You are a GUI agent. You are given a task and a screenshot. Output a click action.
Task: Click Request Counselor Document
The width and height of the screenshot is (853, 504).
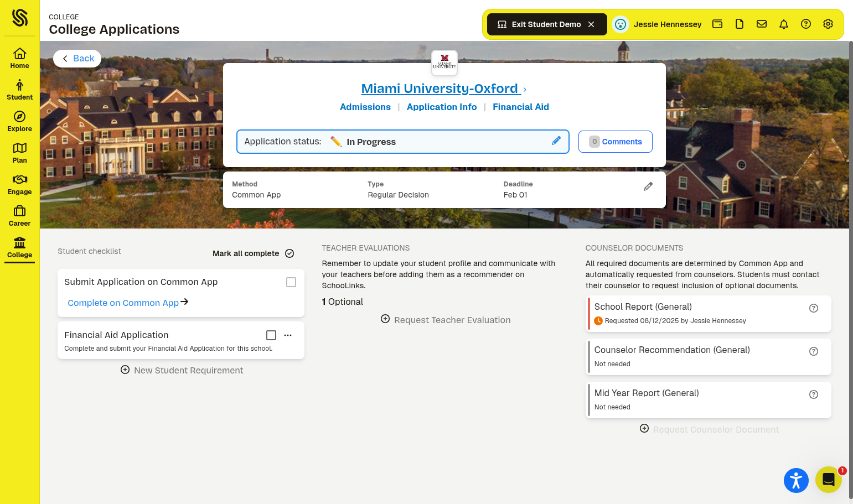(x=709, y=429)
